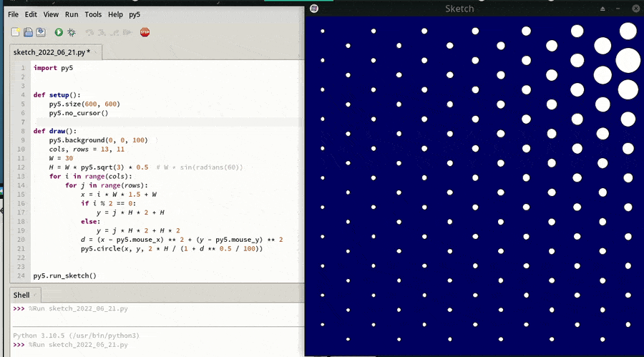The height and width of the screenshot is (357, 644).
Task: Click line number 7 in the gutter
Action: pos(23,122)
